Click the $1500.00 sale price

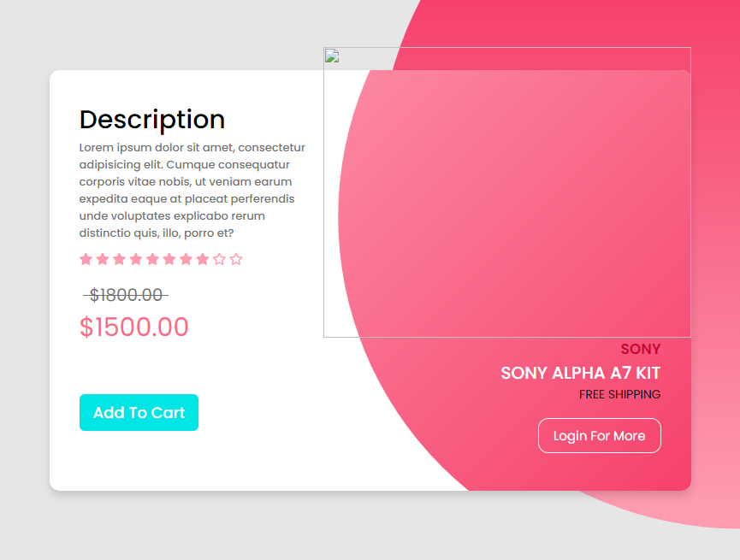pyautogui.click(x=134, y=327)
